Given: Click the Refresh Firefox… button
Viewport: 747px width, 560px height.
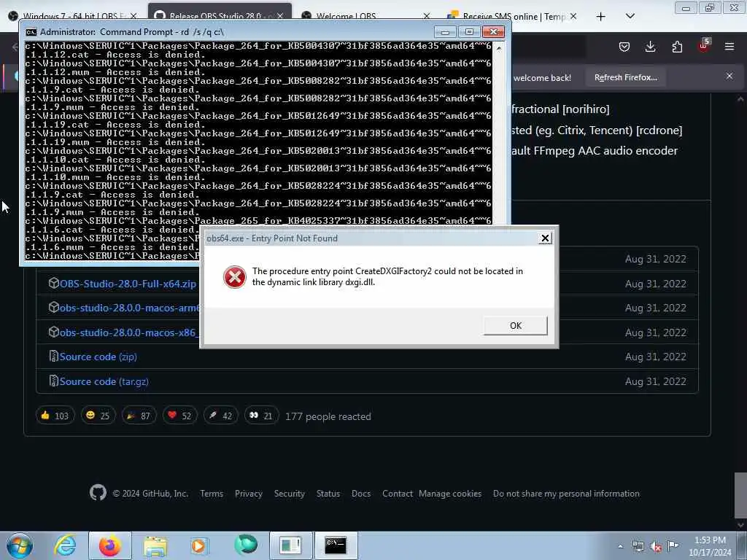Looking at the screenshot, I should tap(625, 77).
